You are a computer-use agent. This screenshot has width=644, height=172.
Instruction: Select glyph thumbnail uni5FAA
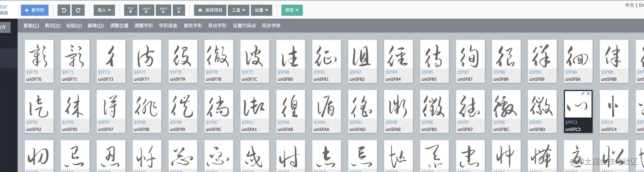(327, 111)
